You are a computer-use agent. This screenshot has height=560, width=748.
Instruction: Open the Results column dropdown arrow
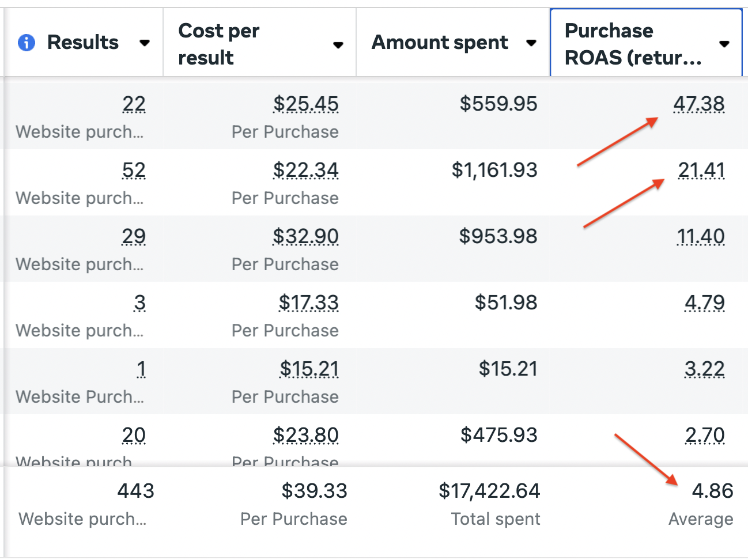(x=145, y=43)
